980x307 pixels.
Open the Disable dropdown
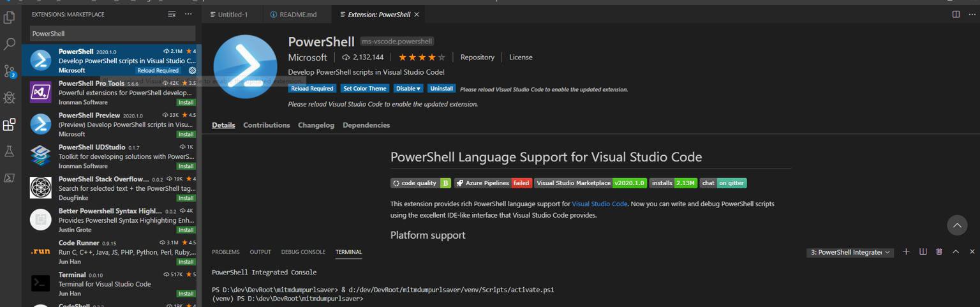point(408,89)
